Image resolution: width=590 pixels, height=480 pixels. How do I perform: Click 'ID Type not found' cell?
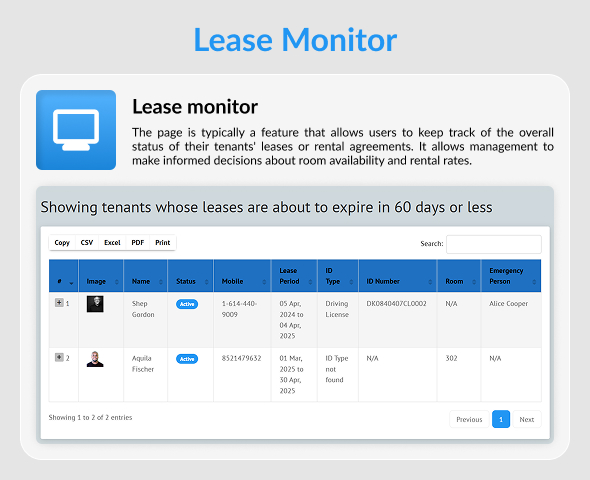[x=337, y=369]
